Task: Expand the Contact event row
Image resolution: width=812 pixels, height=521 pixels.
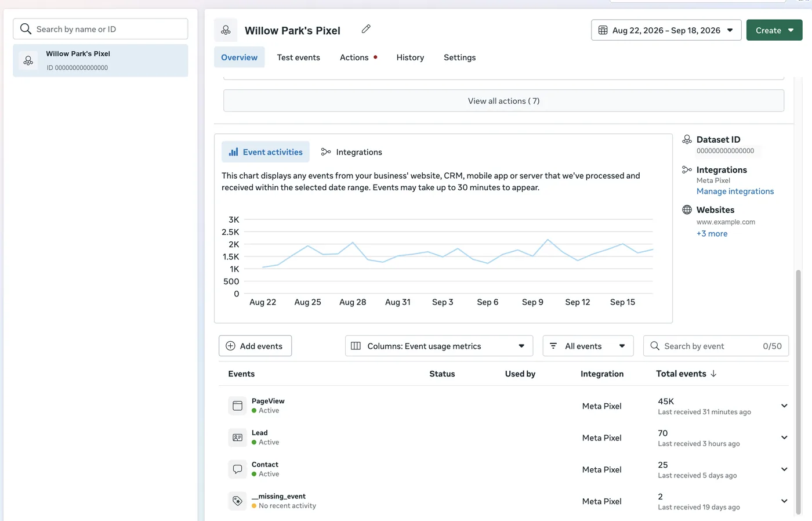Action: (784, 469)
